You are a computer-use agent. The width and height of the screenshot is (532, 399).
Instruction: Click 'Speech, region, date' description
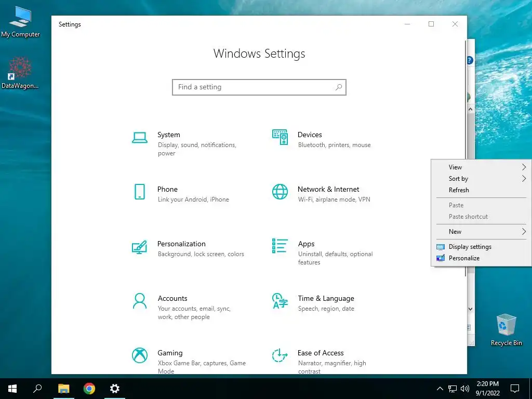[326, 309]
